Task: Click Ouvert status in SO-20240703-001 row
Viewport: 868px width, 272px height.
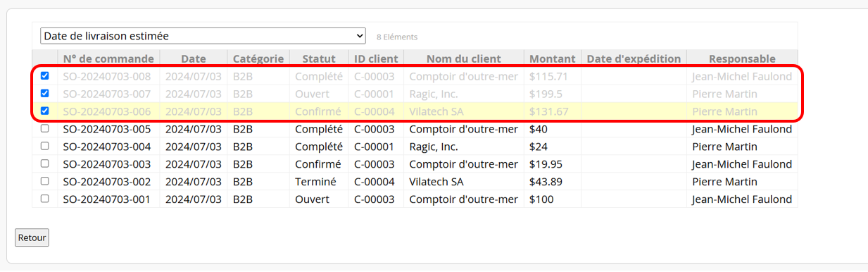Action: pos(312,199)
